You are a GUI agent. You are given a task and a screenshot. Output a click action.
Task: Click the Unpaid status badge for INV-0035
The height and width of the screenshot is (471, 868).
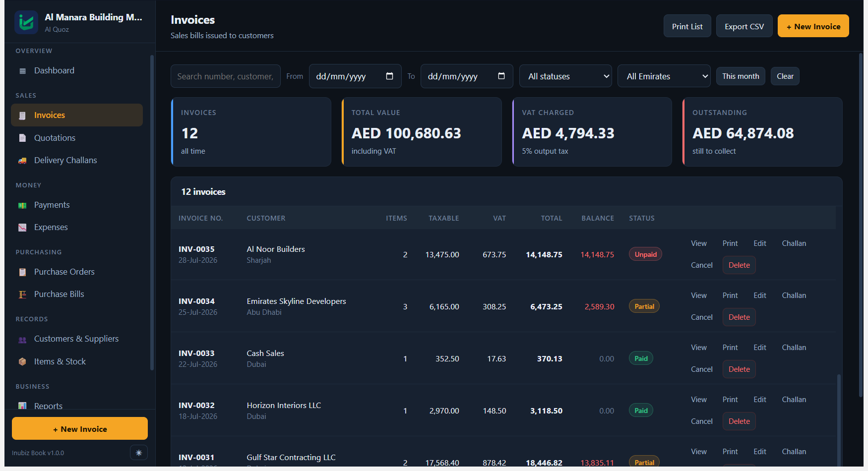tap(645, 254)
